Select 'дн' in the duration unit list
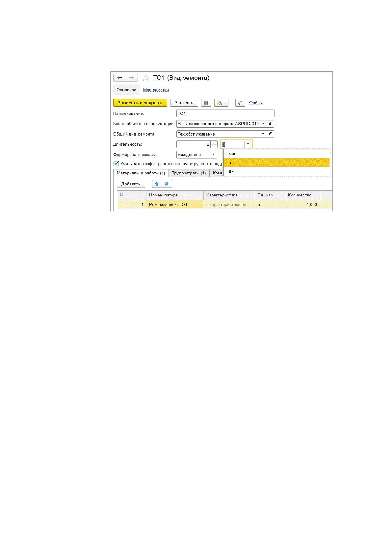This screenshot has width=392, height=554. coord(276,171)
